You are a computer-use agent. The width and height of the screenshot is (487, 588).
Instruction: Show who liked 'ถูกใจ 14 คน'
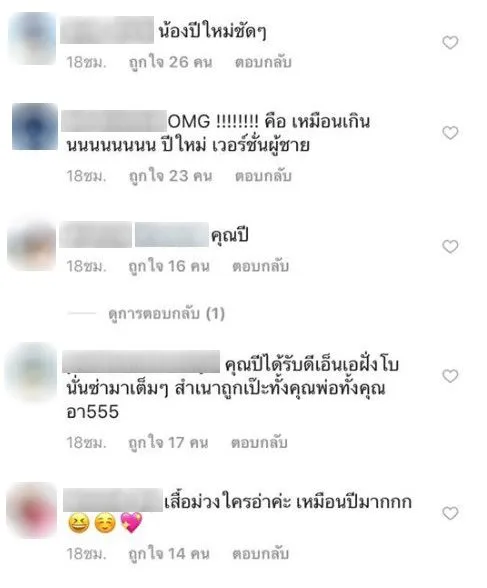pyautogui.click(x=169, y=554)
